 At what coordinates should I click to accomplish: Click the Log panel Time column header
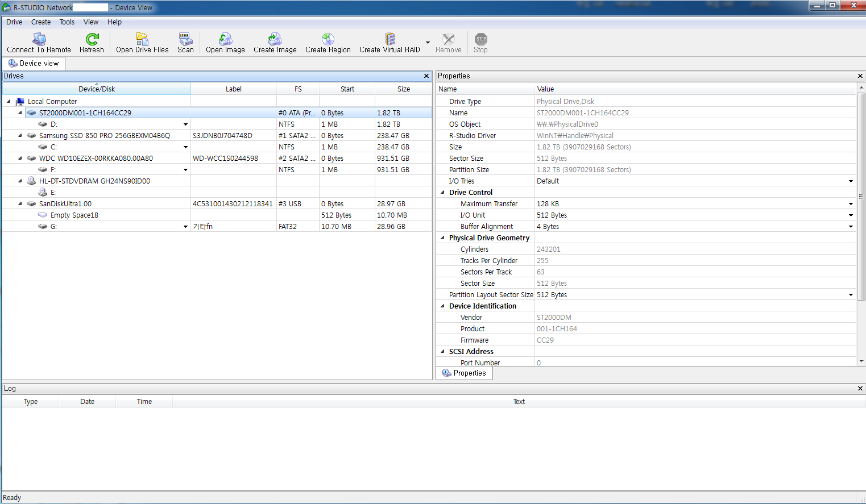pos(144,402)
